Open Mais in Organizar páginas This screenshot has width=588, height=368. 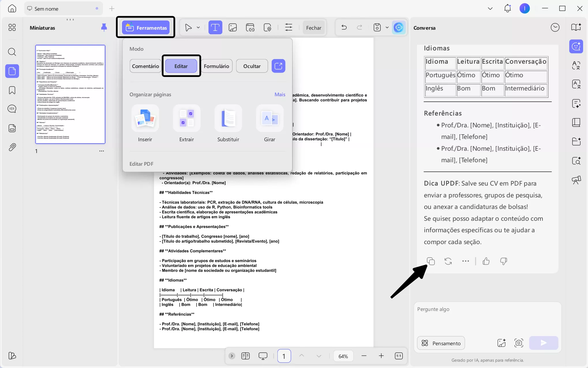[x=279, y=94]
